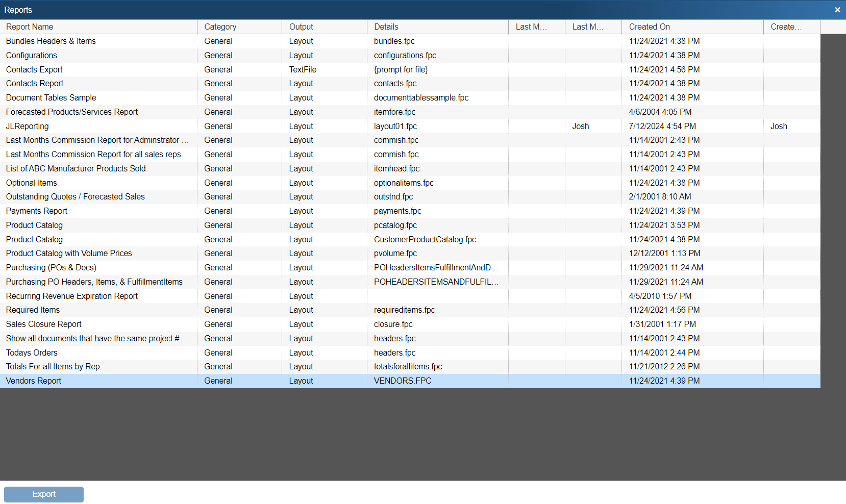Select the Document Tables Sample report

coord(51,98)
